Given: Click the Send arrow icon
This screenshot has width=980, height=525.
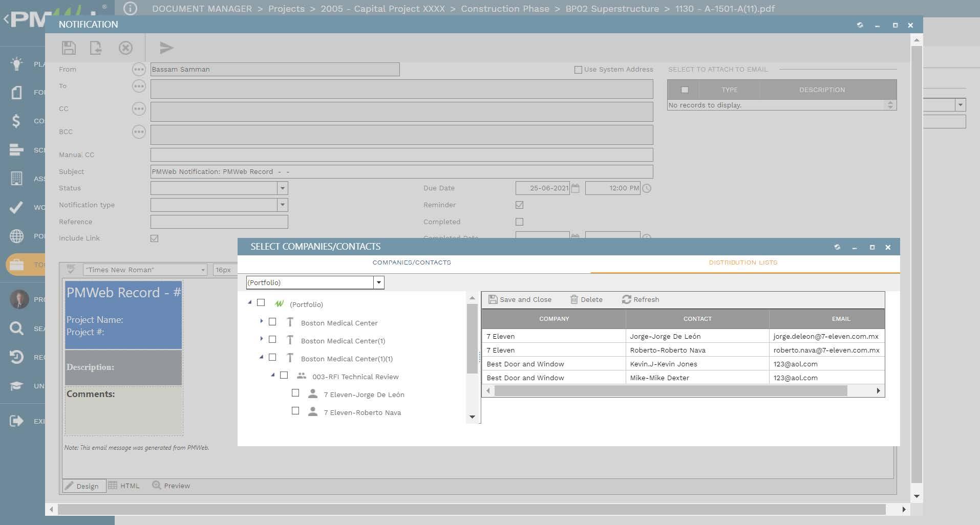Looking at the screenshot, I should pos(166,48).
